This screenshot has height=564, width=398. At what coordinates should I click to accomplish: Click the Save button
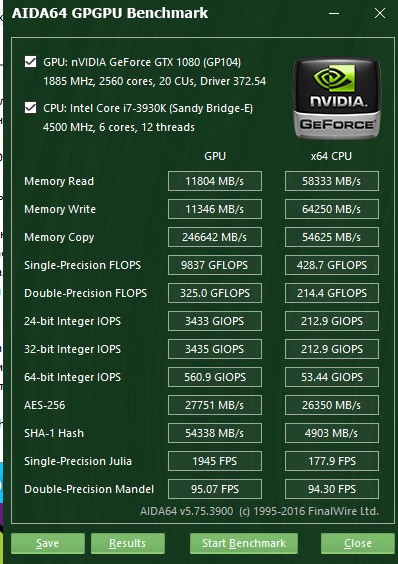(x=48, y=543)
